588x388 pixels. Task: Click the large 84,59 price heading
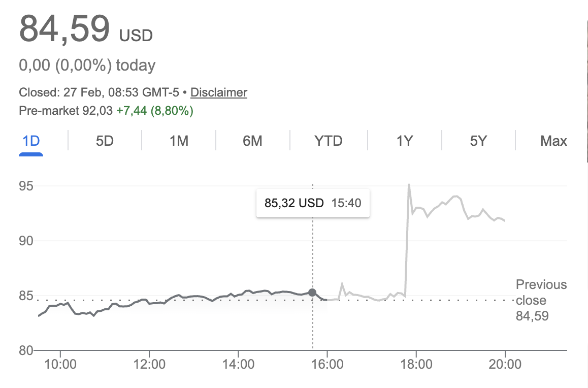click(64, 28)
